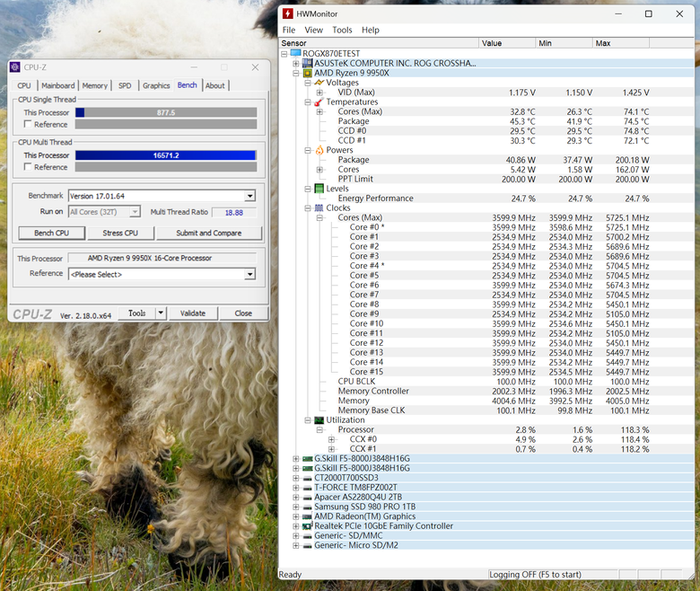Open the About tab
The height and width of the screenshot is (591, 700).
[x=215, y=85]
